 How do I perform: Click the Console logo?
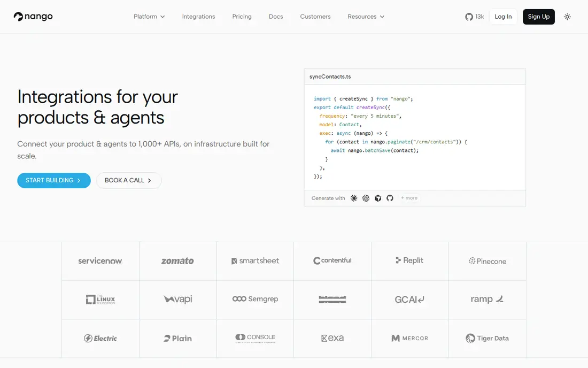point(255,338)
